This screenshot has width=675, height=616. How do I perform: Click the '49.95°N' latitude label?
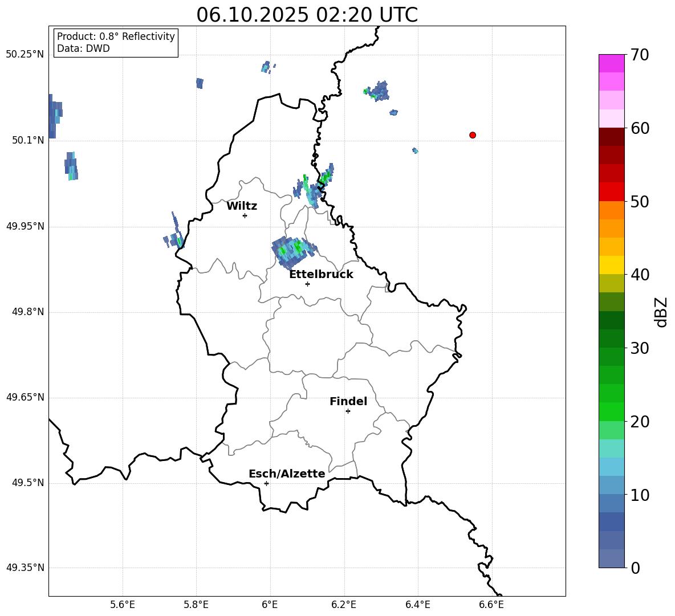(25, 226)
